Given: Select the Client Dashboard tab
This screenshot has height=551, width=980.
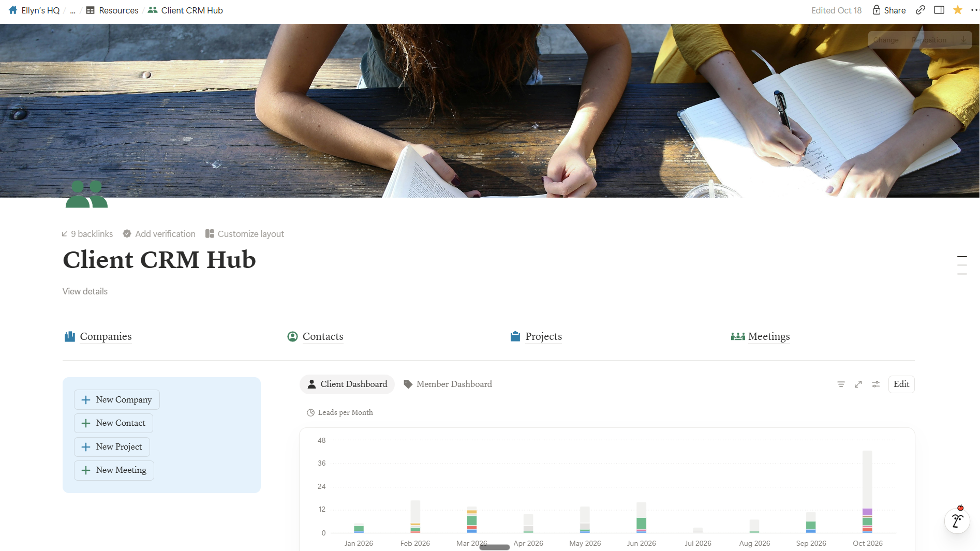Looking at the screenshot, I should tap(347, 384).
